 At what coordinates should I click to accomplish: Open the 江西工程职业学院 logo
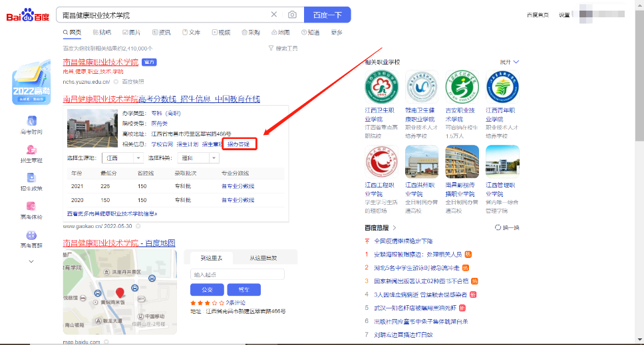[x=382, y=162]
